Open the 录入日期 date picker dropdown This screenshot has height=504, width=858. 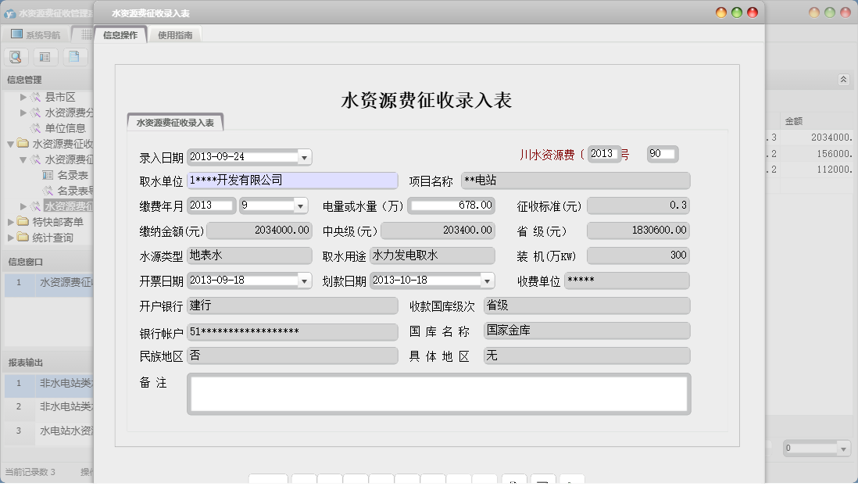(x=304, y=156)
